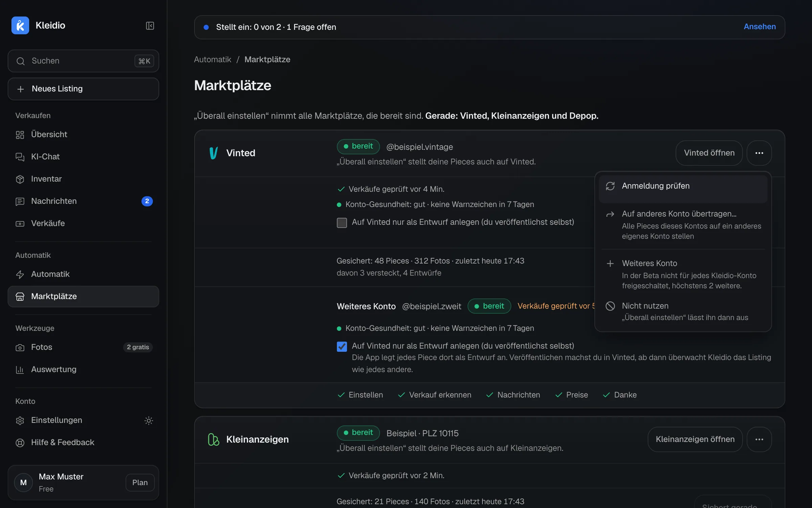The width and height of the screenshot is (812, 508).
Task: Enable draft-only checkbox for @beispiel.vintage
Action: [x=342, y=223]
